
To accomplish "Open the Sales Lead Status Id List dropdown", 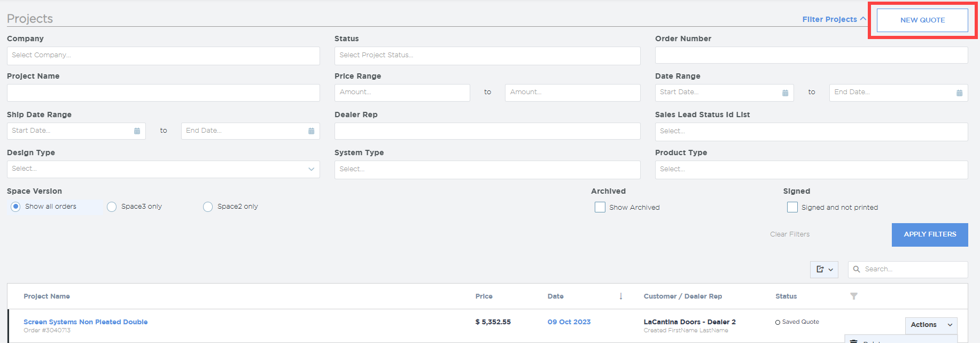I will click(811, 132).
